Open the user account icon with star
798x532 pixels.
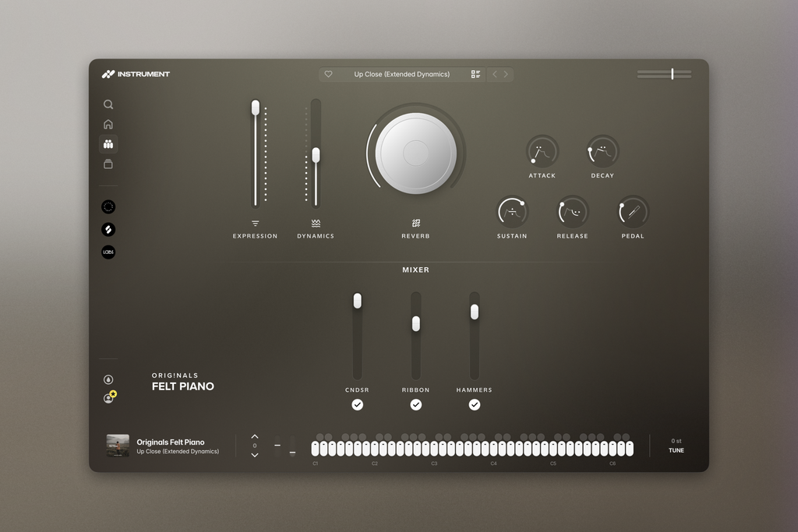pos(109,398)
